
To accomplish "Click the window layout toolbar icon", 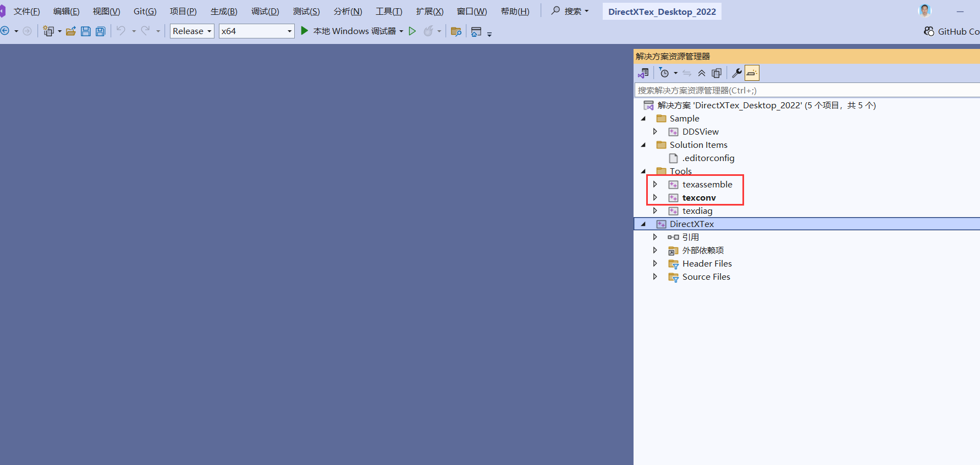I will (x=476, y=31).
